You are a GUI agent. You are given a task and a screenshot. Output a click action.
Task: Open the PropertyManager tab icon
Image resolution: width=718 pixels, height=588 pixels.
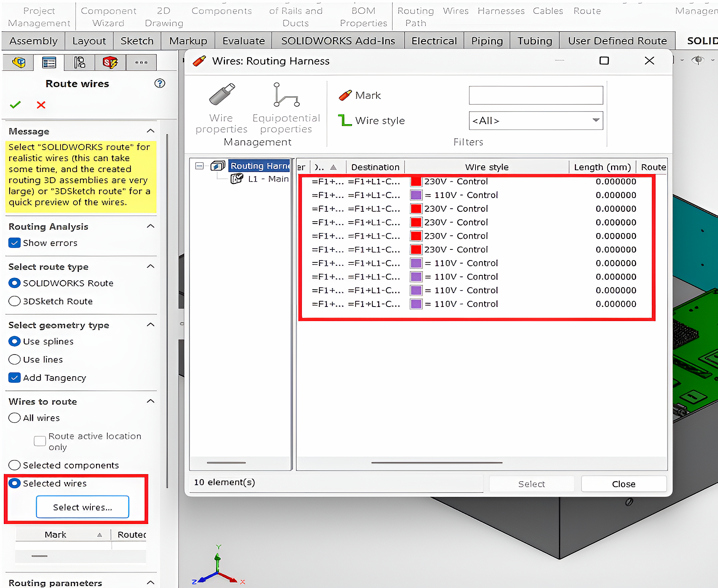(49, 62)
